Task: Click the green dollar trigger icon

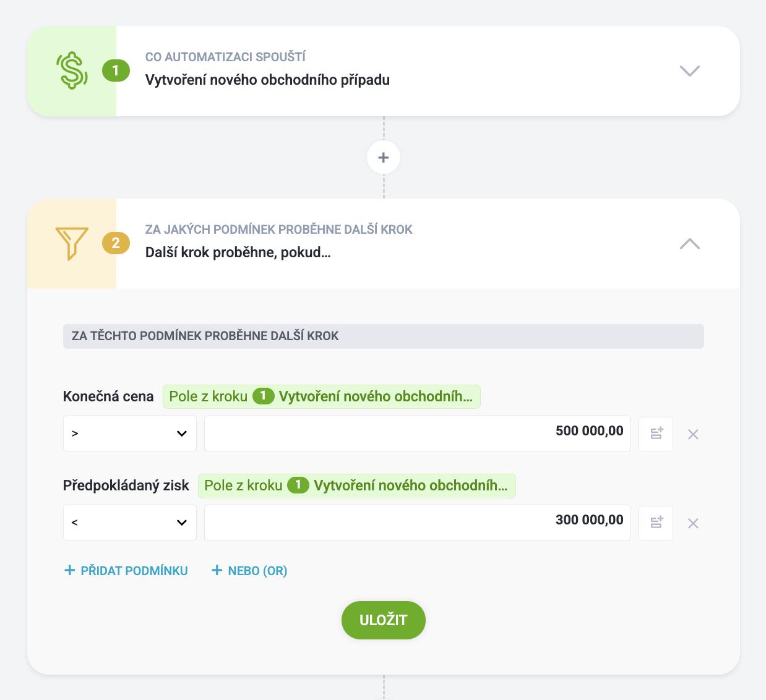Action: [x=72, y=70]
